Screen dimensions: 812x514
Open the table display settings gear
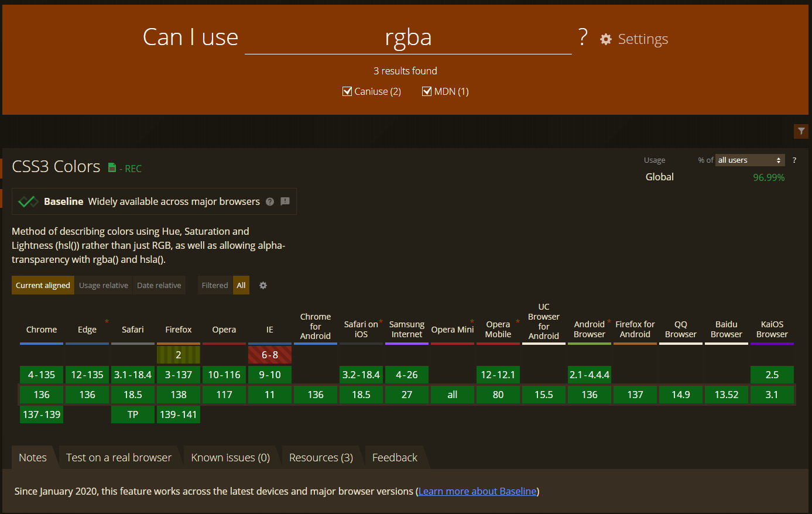[x=263, y=285]
